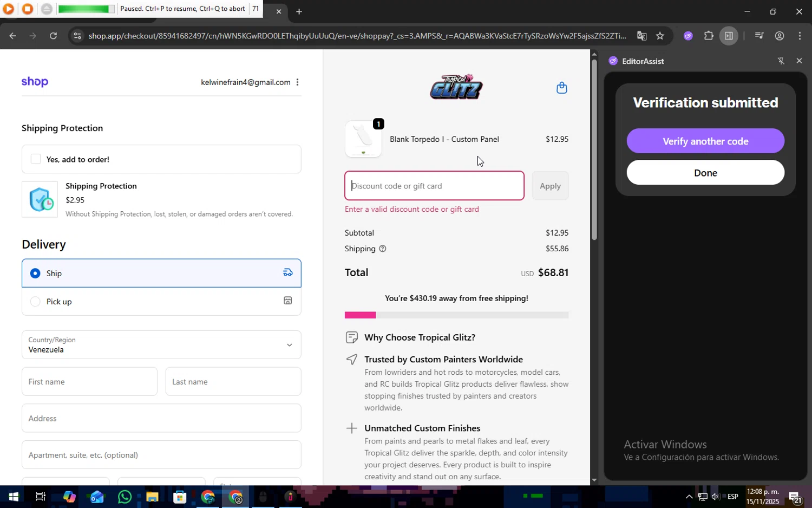This screenshot has height=508, width=812.
Task: Open the shopping bag cart icon
Action: (562, 87)
